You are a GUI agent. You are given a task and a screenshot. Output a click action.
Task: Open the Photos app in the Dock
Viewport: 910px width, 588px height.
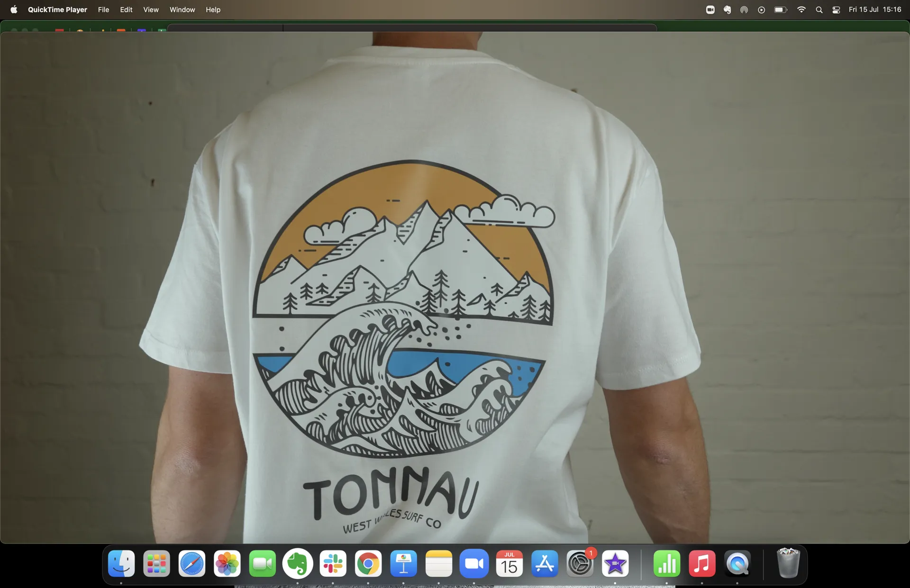tap(227, 563)
